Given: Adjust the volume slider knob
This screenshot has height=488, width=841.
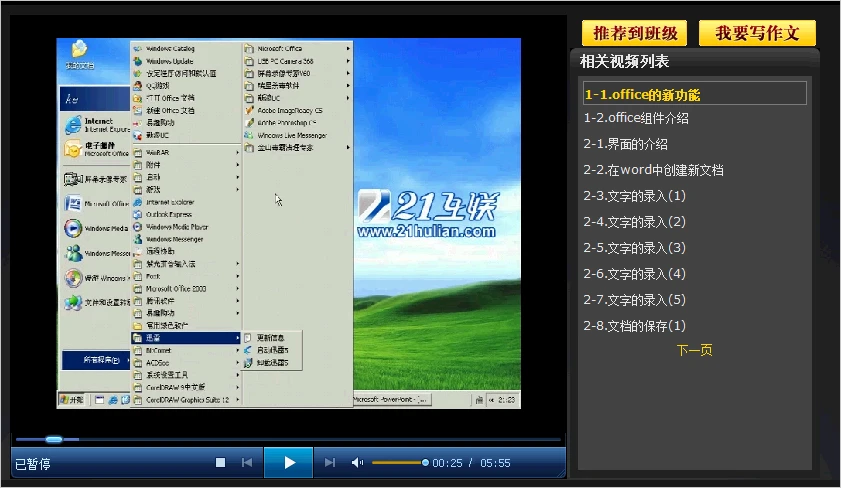Looking at the screenshot, I should (425, 462).
